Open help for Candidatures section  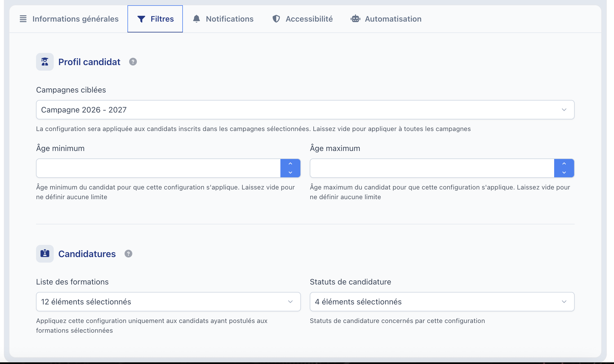(128, 254)
